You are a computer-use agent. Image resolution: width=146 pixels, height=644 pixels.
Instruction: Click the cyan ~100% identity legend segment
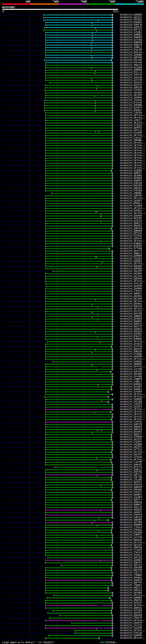click(130, 4)
